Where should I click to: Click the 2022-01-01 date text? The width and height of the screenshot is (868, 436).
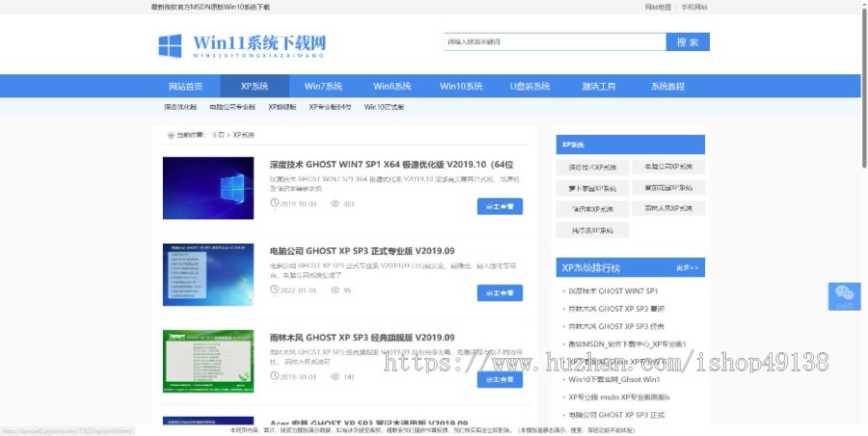pyautogui.click(x=298, y=290)
